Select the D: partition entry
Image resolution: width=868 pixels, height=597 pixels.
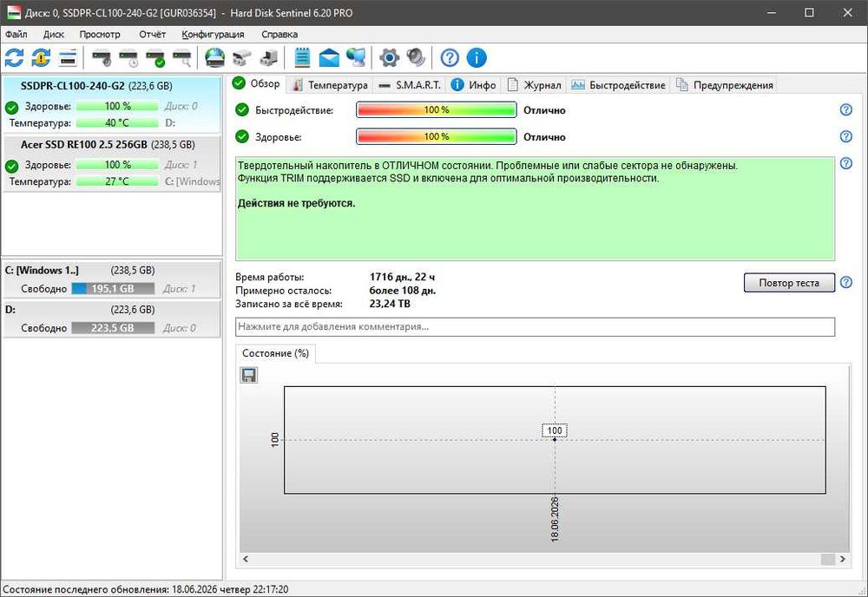[111, 318]
